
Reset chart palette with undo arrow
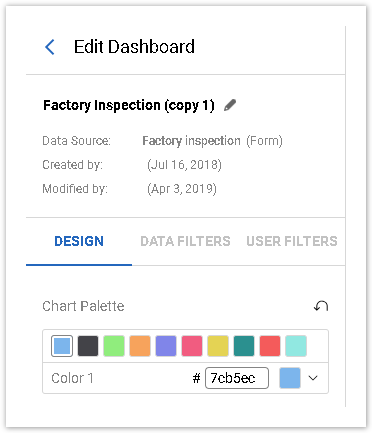321,306
